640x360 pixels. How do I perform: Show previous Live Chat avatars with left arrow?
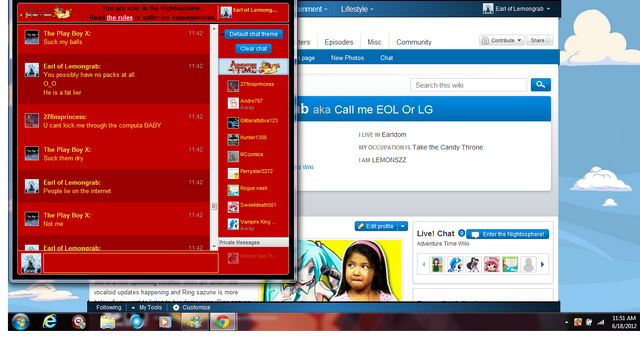coord(424,264)
